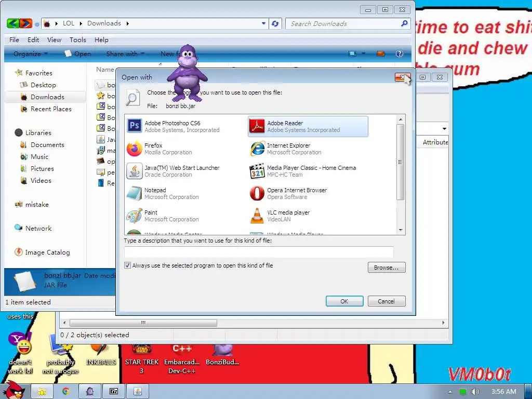Open the first pinned taskbar folder icon
532x399 pixels.
(x=42, y=392)
